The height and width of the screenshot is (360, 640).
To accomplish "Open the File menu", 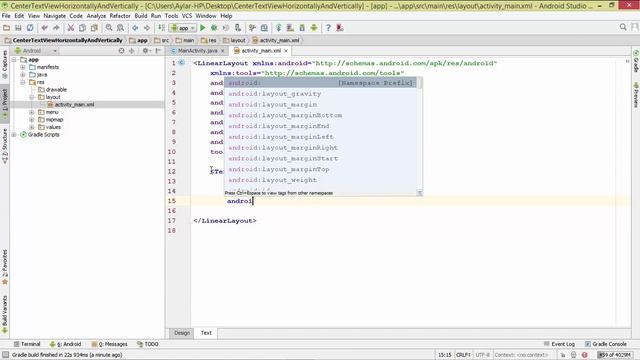I will pos(6,16).
